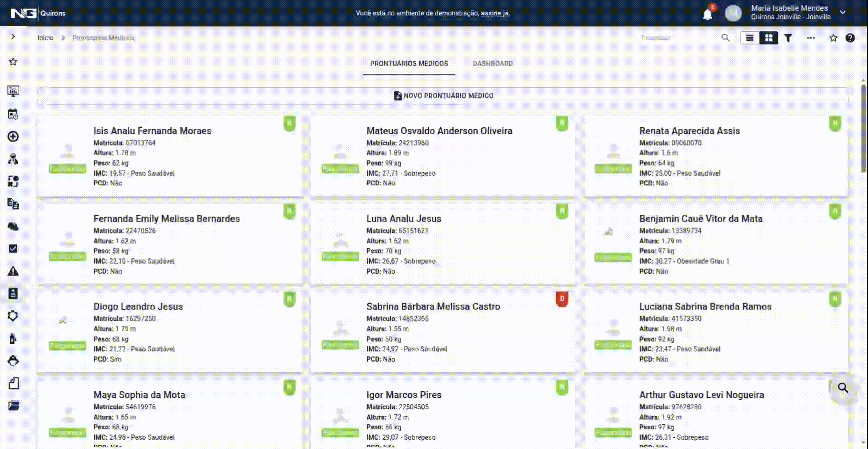Screen dimensions: 868x449
Task: Click the floating magnifier search button
Action: point(843,388)
